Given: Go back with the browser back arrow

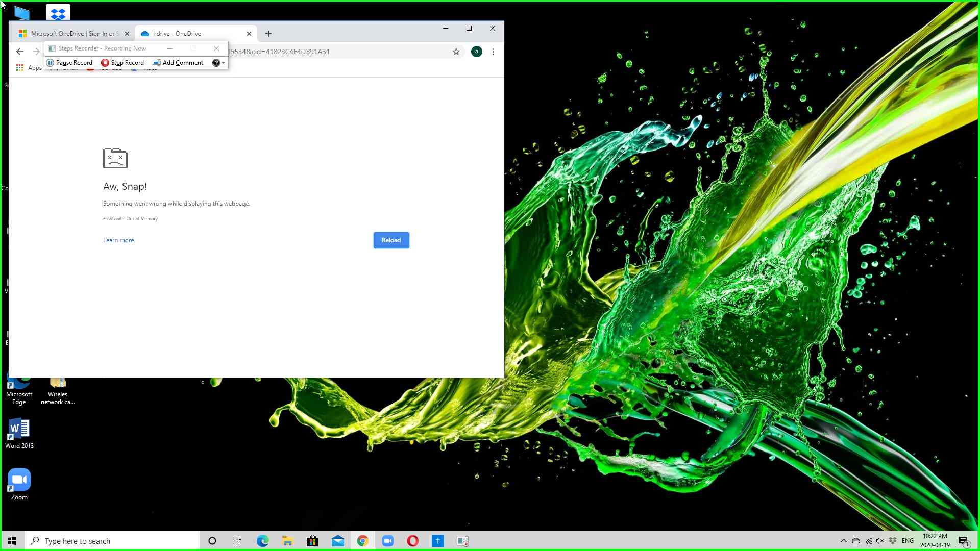Looking at the screenshot, I should coord(20,52).
